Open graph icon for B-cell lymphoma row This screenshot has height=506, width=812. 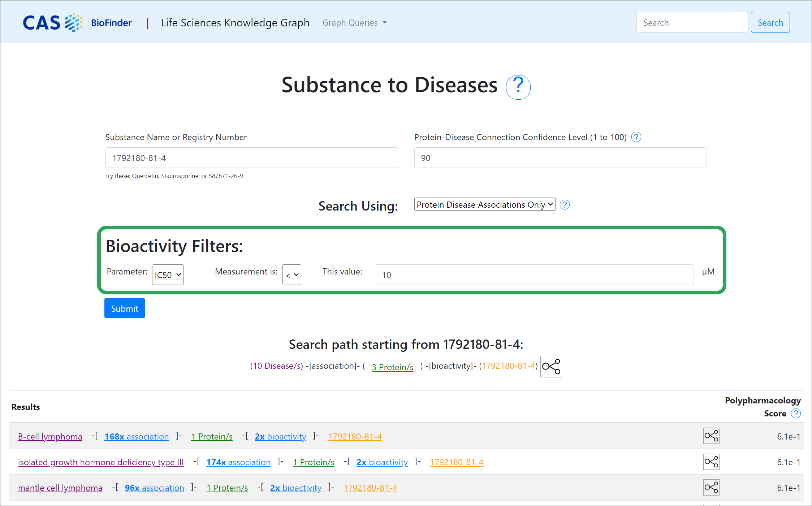[x=711, y=436]
